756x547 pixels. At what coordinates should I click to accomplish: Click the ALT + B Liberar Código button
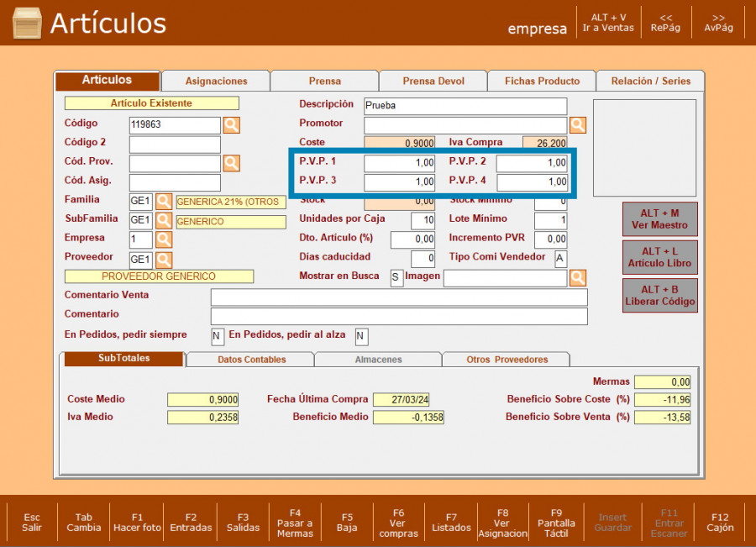pyautogui.click(x=659, y=296)
